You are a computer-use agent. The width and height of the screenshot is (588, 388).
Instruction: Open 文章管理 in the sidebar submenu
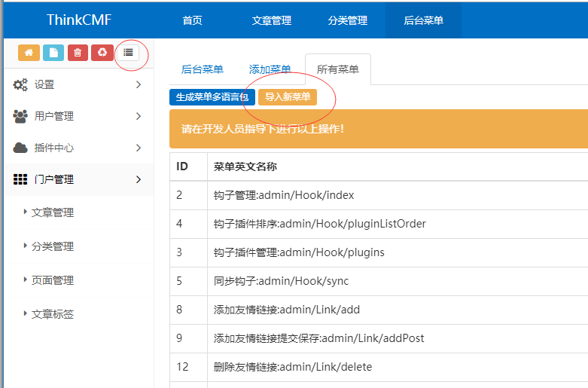tap(53, 213)
